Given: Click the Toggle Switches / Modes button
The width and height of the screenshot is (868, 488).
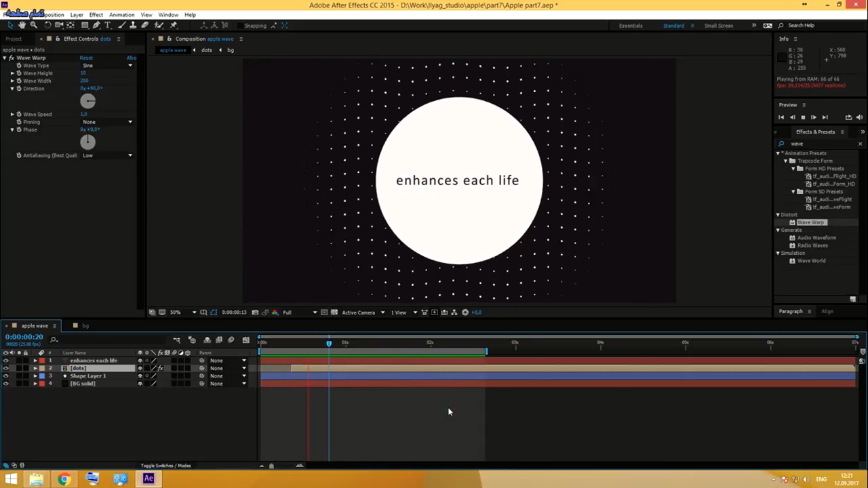Looking at the screenshot, I should [165, 466].
